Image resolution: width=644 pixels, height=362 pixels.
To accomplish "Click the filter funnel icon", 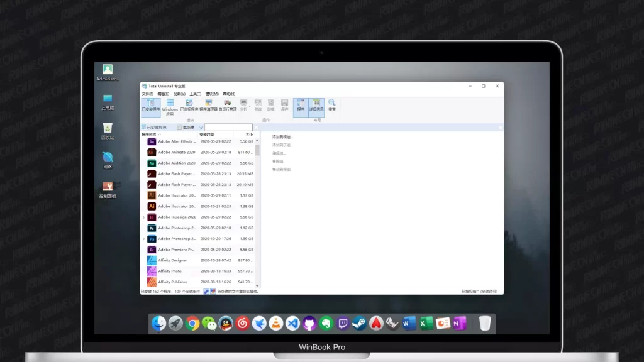I will [x=201, y=127].
